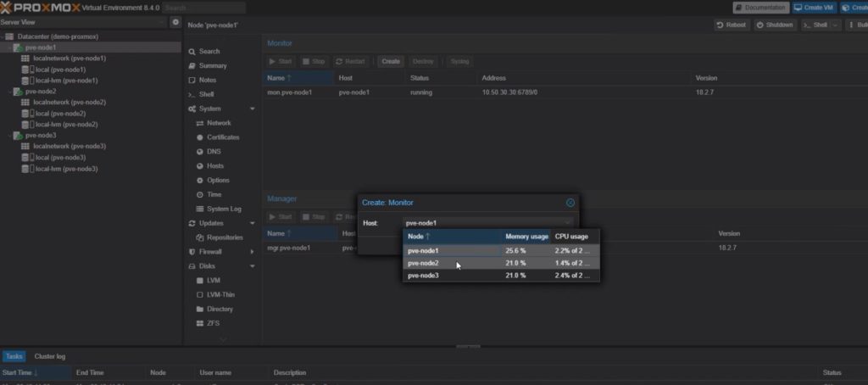Select Datacenter (demo-proxmox) root node
868x385 pixels.
(58, 36)
